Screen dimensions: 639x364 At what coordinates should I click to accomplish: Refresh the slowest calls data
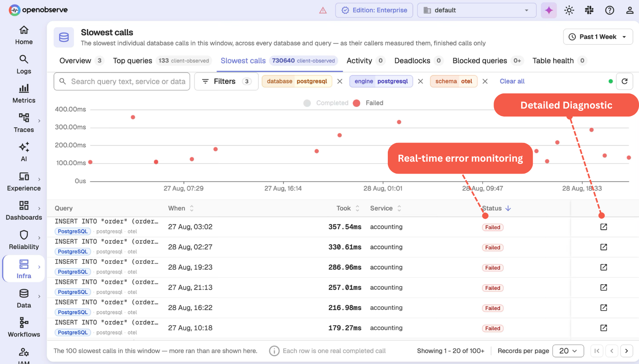tap(625, 81)
